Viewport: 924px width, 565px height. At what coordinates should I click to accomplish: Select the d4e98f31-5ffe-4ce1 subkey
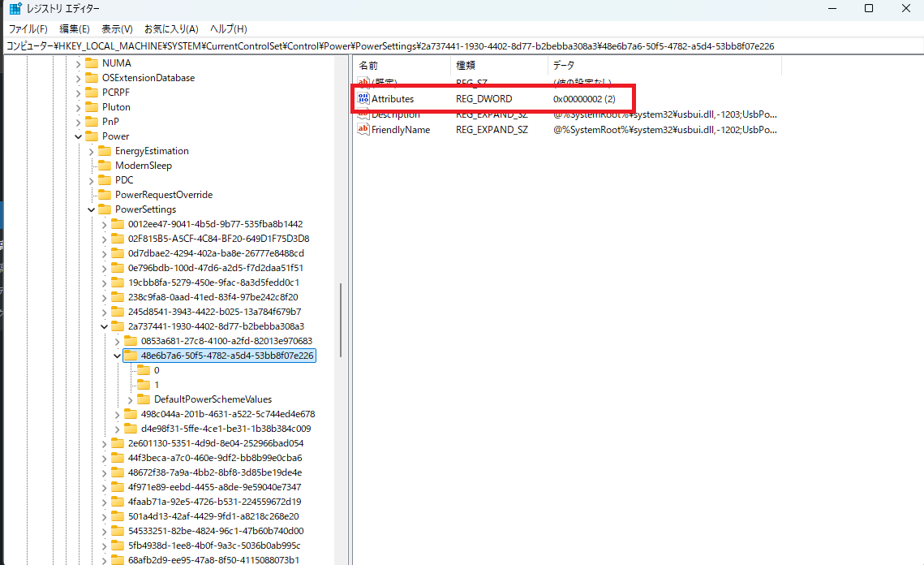[x=226, y=429]
